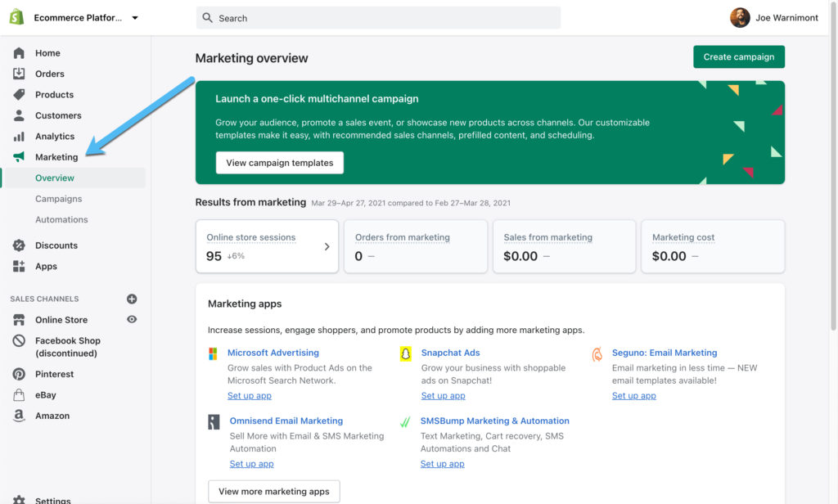Click the Facebook Shop discontinued icon
Screen dimensions: 838x504
20,340
